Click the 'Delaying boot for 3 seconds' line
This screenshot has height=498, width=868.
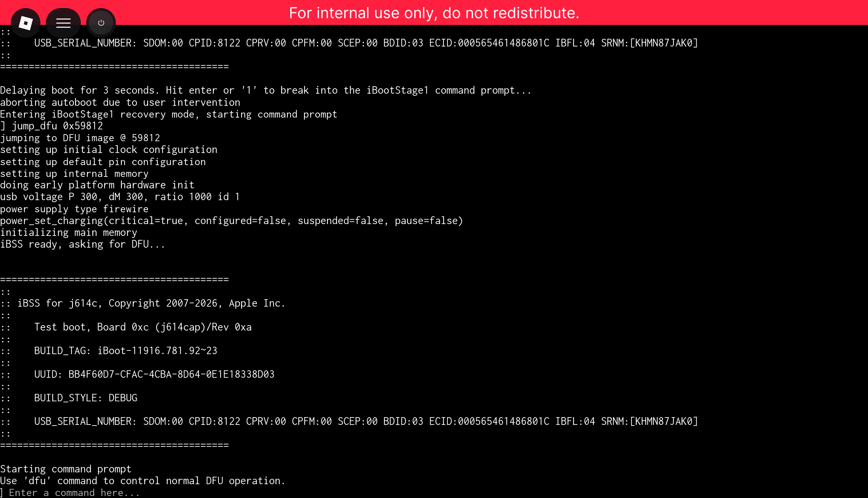pos(266,90)
